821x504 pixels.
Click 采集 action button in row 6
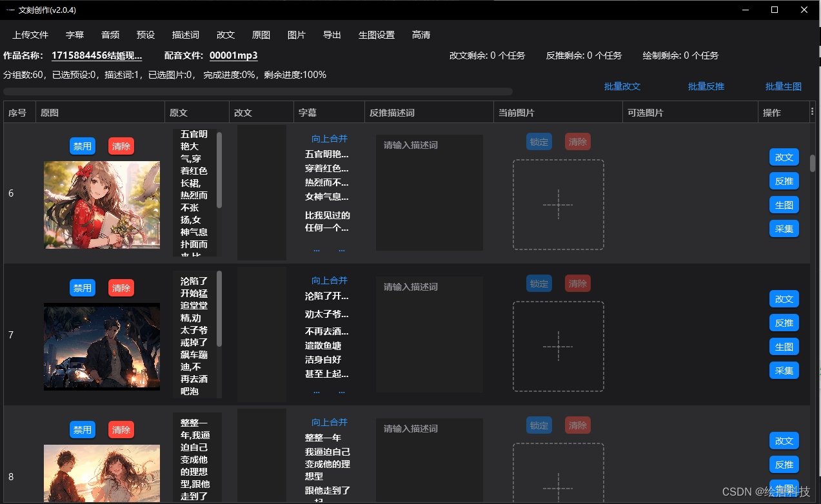click(784, 229)
